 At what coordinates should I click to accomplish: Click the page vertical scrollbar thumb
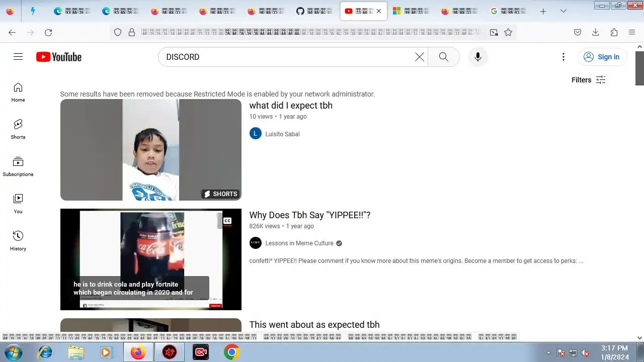(x=639, y=68)
